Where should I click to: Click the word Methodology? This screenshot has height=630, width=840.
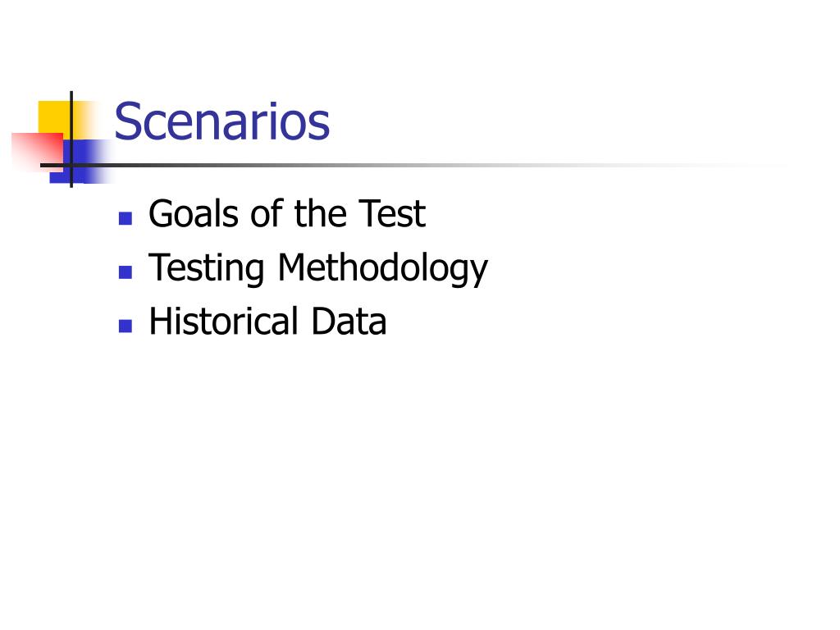pos(382,269)
